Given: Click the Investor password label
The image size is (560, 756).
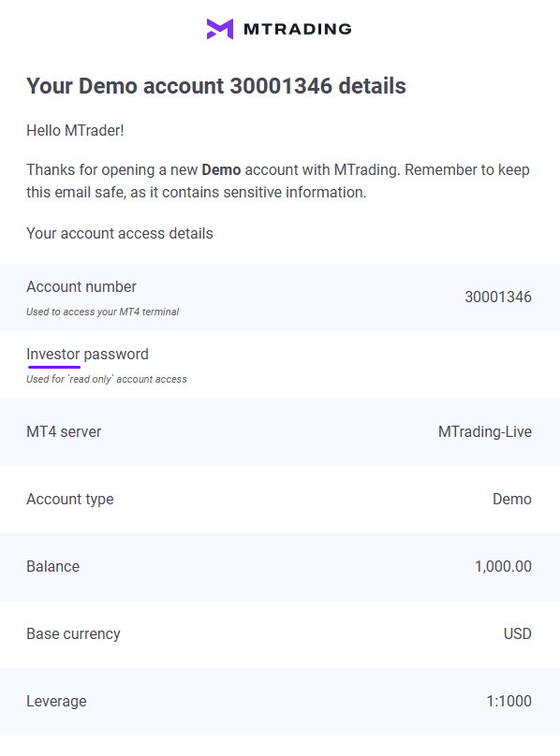Looking at the screenshot, I should (x=87, y=354).
